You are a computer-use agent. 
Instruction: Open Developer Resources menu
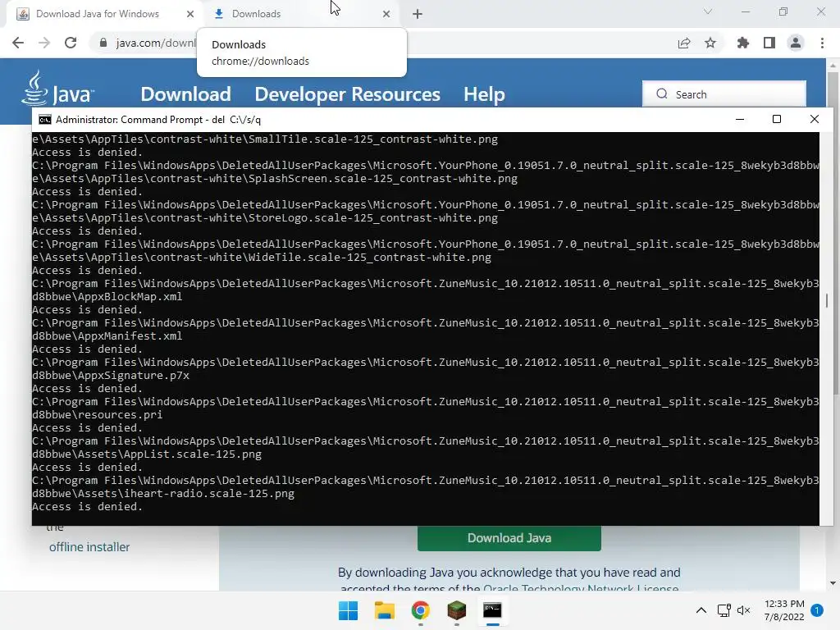[347, 94]
